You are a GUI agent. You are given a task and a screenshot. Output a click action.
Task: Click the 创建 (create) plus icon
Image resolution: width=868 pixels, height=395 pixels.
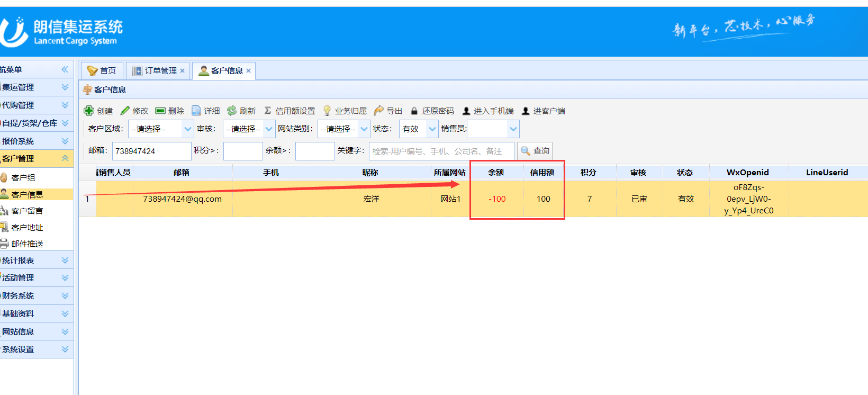89,111
